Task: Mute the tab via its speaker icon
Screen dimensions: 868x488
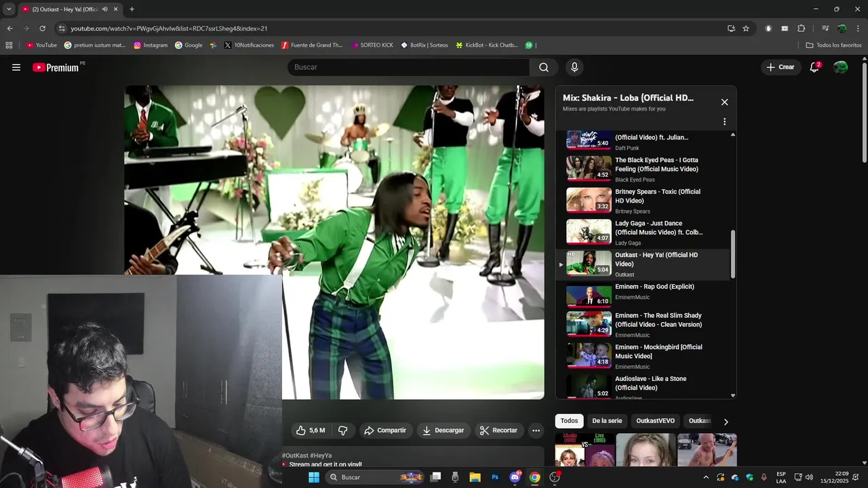Action: pyautogui.click(x=104, y=9)
